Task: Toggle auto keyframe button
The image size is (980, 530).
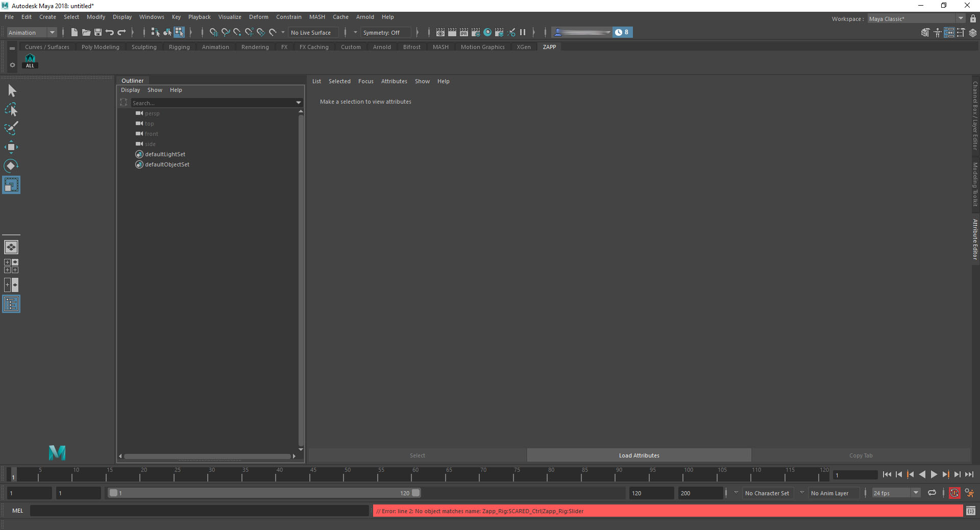Action: [x=954, y=493]
